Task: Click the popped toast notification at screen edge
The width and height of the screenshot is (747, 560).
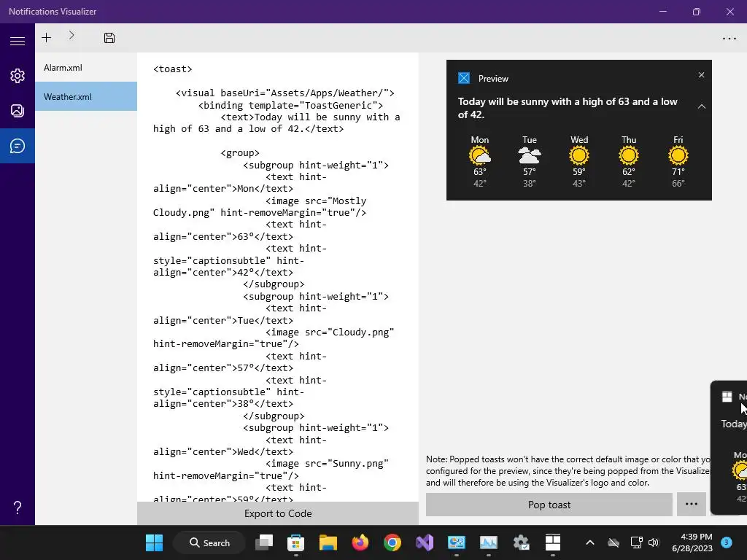Action: (729, 448)
